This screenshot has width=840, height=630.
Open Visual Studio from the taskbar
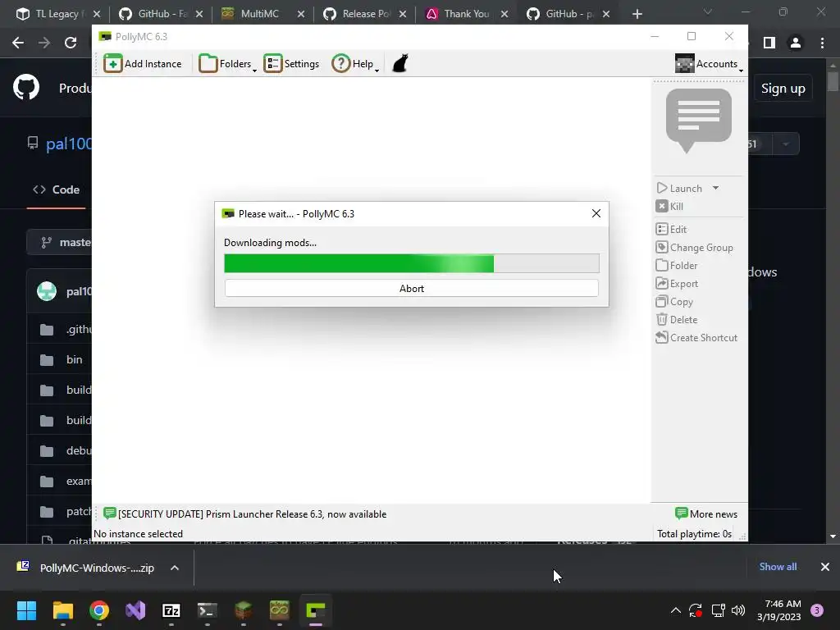click(x=135, y=610)
